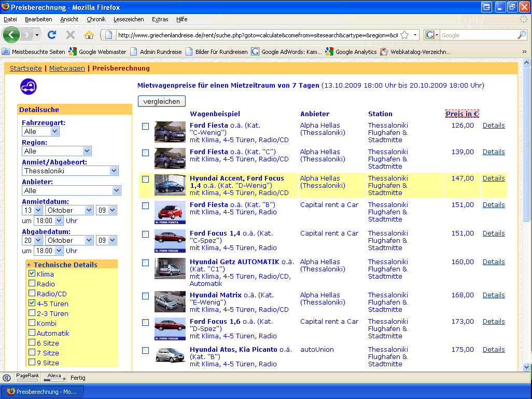
Task: Open the Anmiet/Abgabeort Thessaloniki dropdown
Action: pyautogui.click(x=70, y=171)
